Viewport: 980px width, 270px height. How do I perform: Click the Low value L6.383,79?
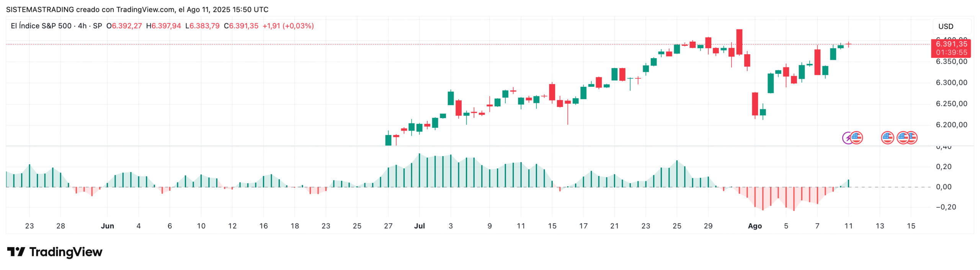(202, 26)
